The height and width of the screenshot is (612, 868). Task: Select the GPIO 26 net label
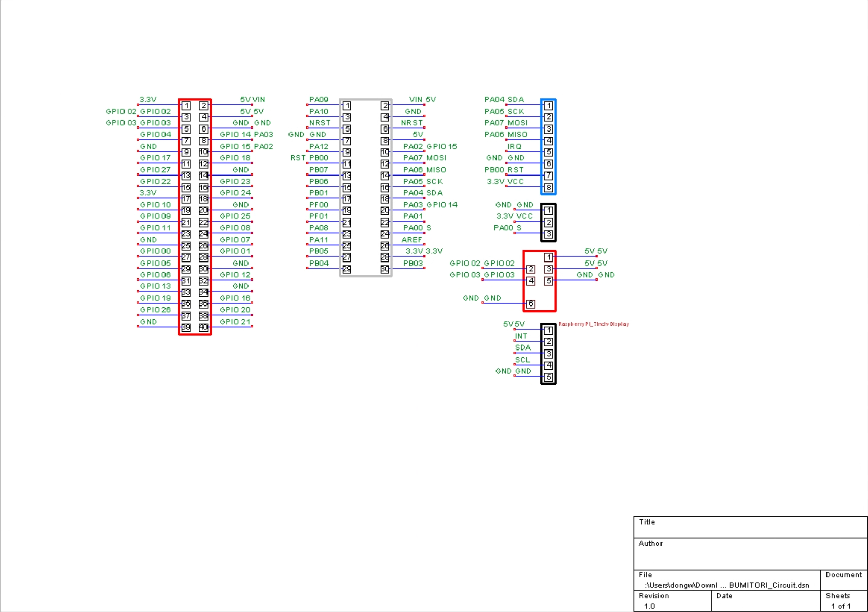(x=155, y=310)
